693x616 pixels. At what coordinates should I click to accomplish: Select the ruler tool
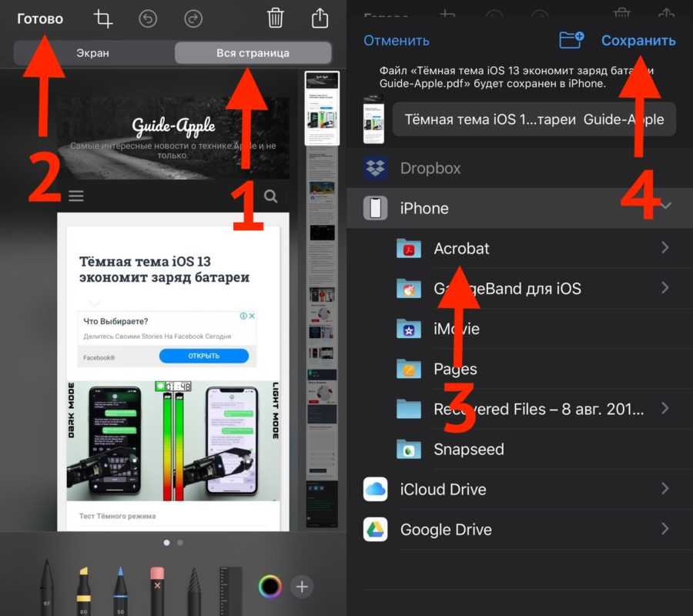[x=231, y=591]
